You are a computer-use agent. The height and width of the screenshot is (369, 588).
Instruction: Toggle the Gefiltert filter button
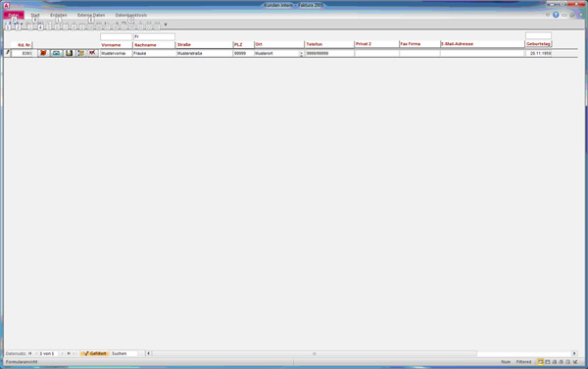tap(94, 353)
